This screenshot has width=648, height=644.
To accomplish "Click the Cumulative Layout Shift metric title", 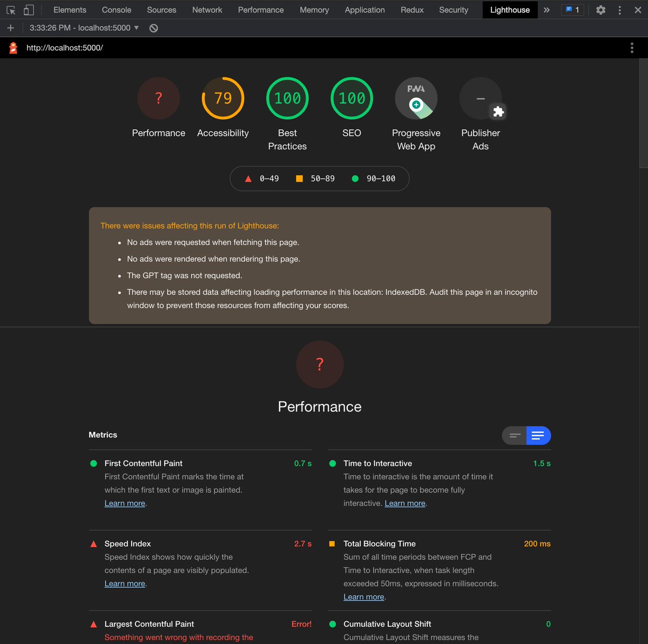I will [387, 624].
